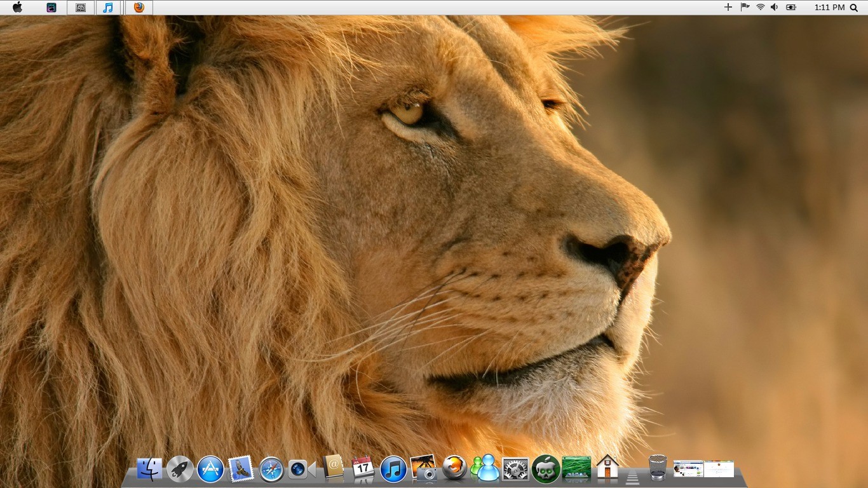This screenshot has height=488, width=868.
Task: Launch iTunes from the dock
Action: 393,470
